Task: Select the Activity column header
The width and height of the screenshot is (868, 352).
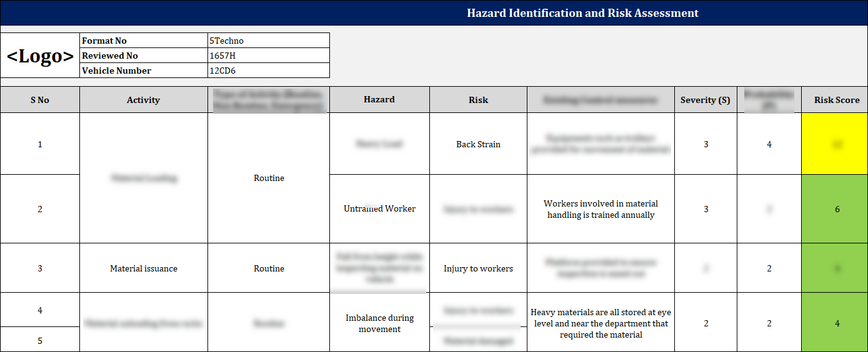Action: [143, 100]
